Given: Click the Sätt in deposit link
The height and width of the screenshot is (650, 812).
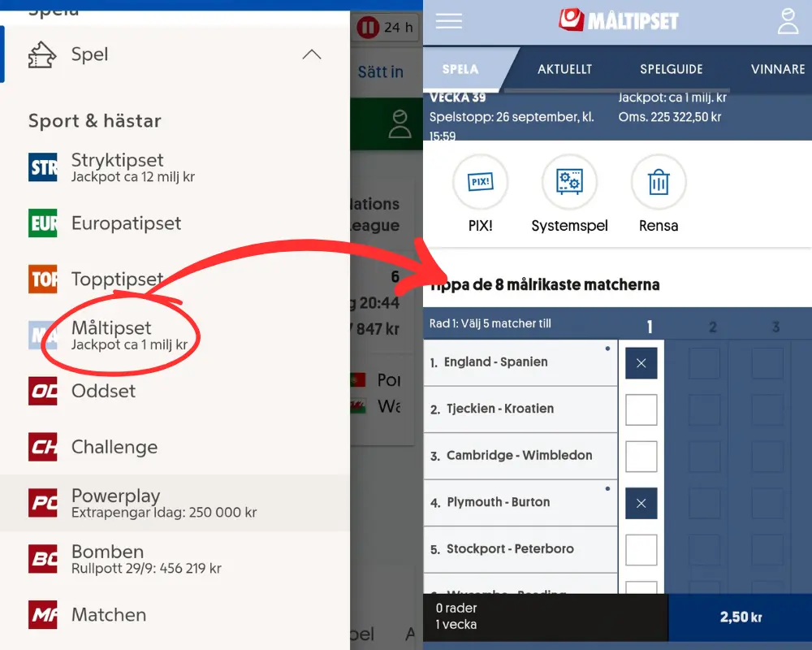Looking at the screenshot, I should [x=381, y=71].
